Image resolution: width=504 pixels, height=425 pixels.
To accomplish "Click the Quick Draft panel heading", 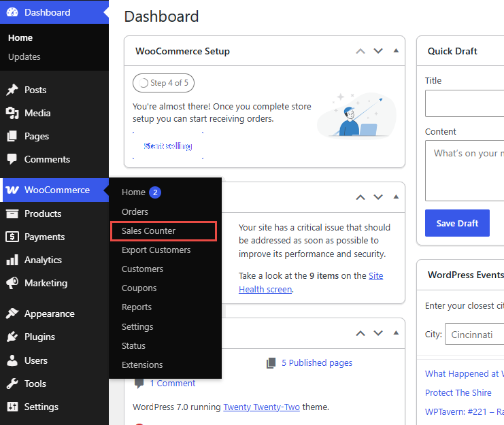I will point(452,51).
